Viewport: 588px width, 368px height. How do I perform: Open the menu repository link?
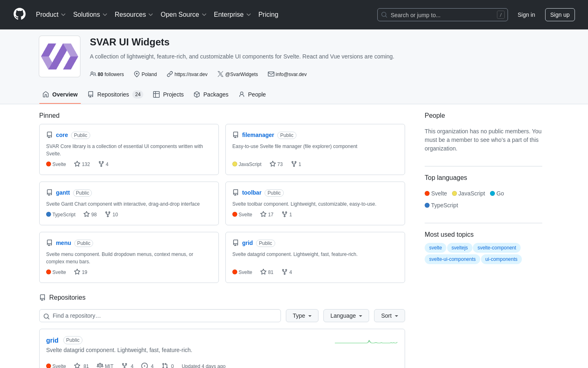(63, 243)
